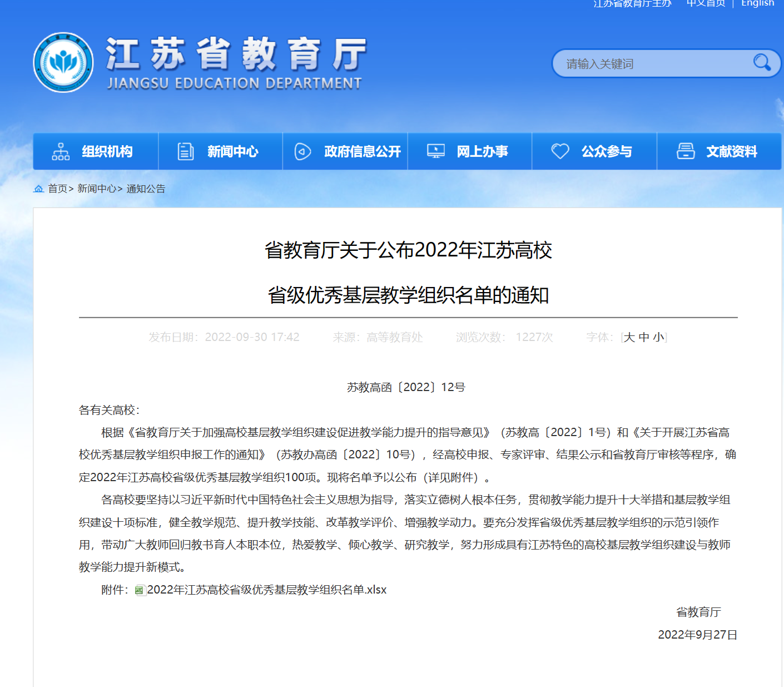Switch to English version link
This screenshot has width=784, height=687.
757,3
